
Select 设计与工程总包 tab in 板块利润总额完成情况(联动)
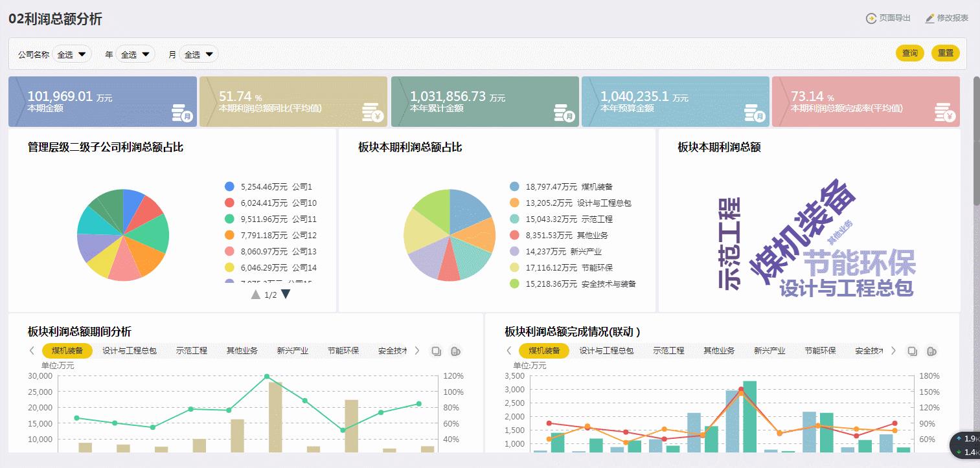[x=606, y=351]
